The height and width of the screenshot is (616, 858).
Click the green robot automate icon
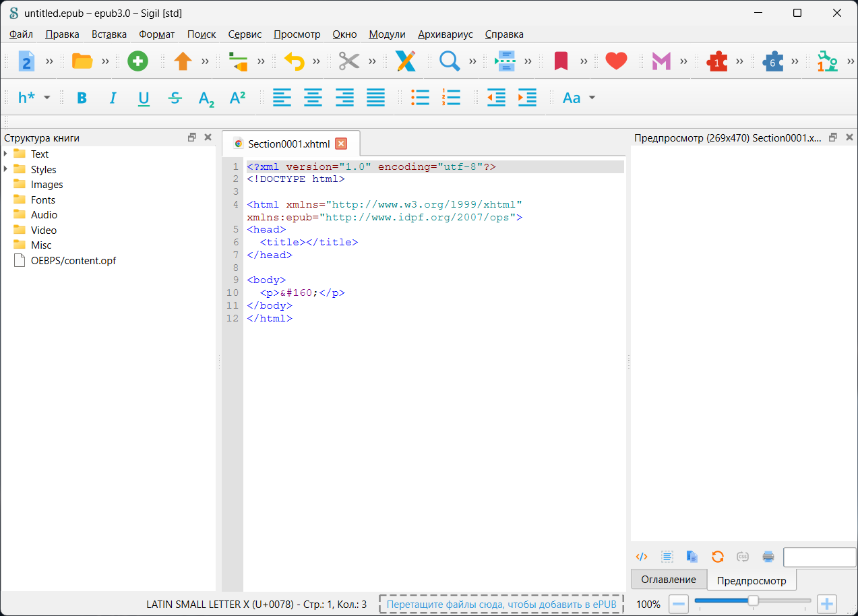[827, 61]
